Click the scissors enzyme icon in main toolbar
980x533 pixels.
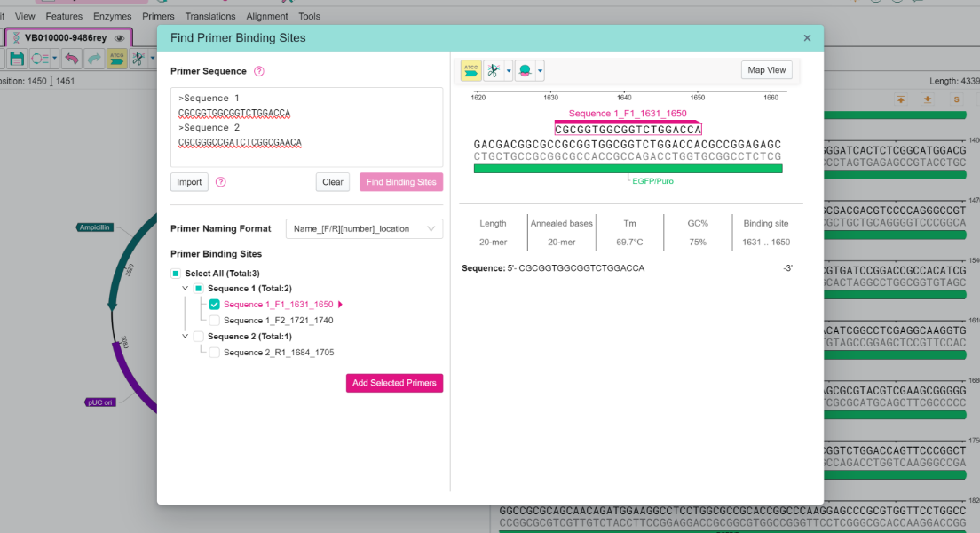(138, 59)
